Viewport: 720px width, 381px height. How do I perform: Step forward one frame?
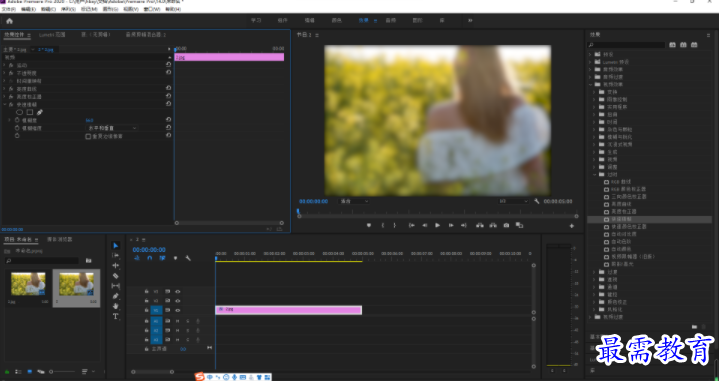tap(451, 225)
